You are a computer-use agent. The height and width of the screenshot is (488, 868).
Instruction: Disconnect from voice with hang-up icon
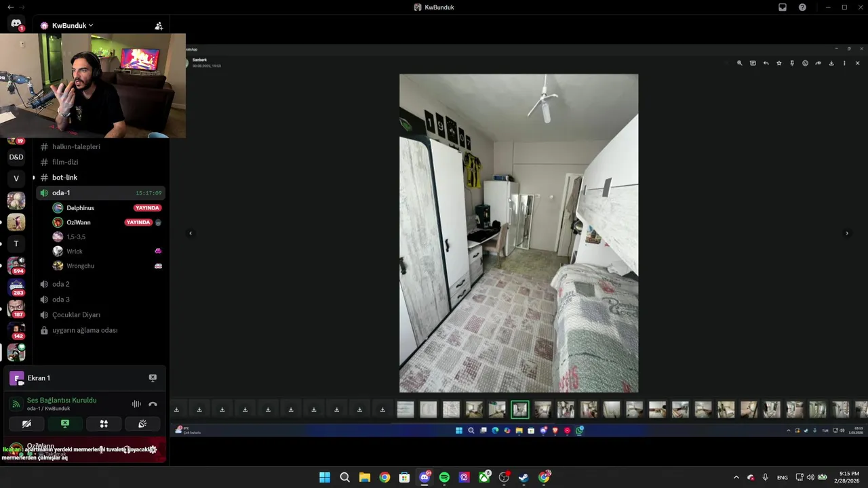pyautogui.click(x=153, y=404)
